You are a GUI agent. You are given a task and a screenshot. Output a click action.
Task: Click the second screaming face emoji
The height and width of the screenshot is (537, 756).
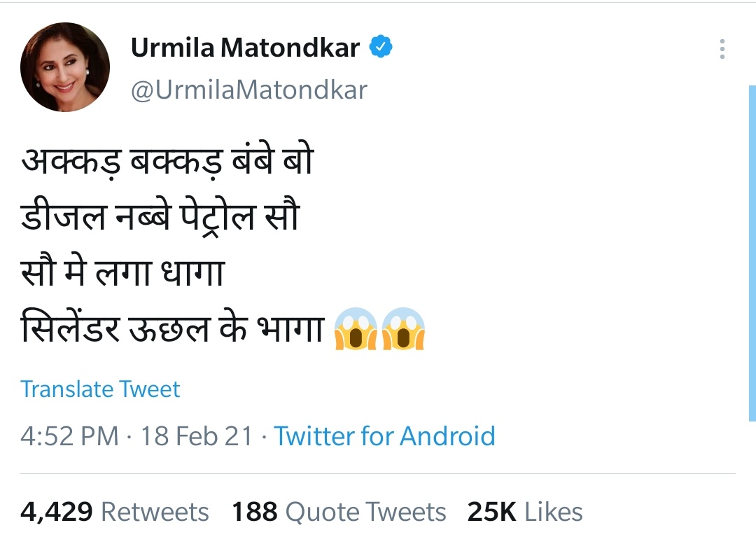[x=404, y=328]
